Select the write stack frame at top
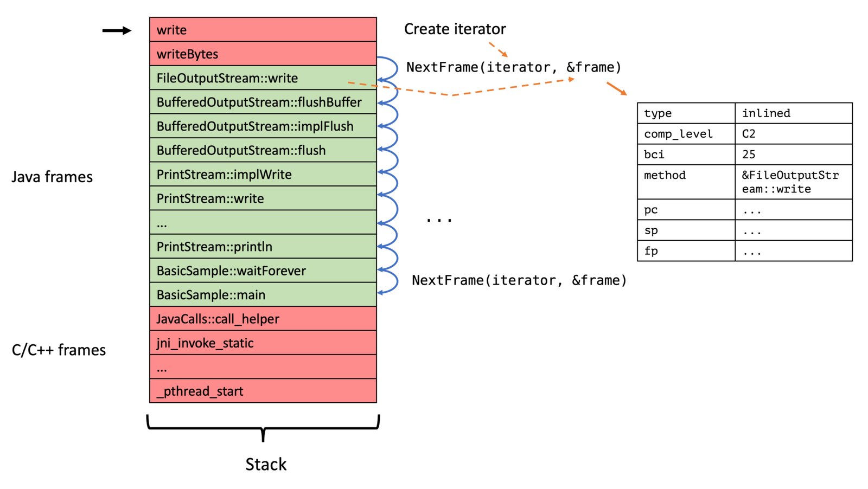The image size is (868, 489). click(x=263, y=29)
